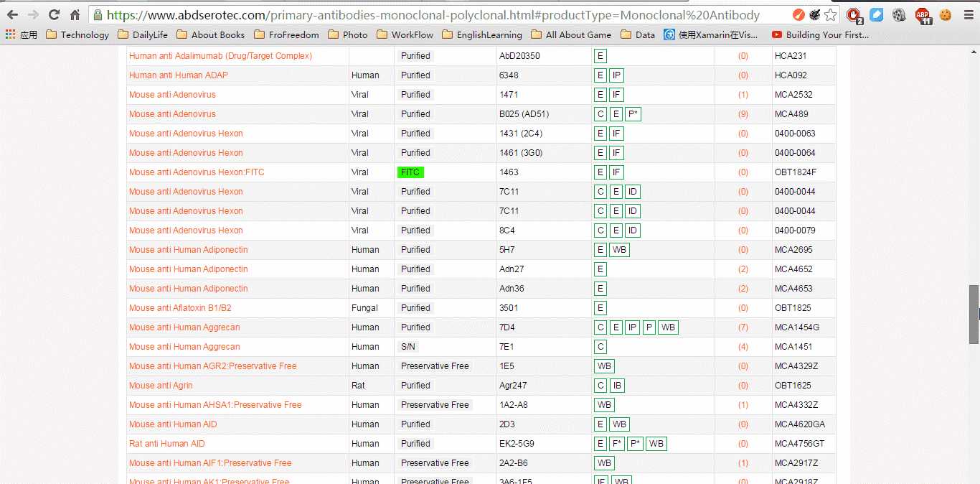Open Human anti Adalimumab (Drug/Target Complex) link

220,56
